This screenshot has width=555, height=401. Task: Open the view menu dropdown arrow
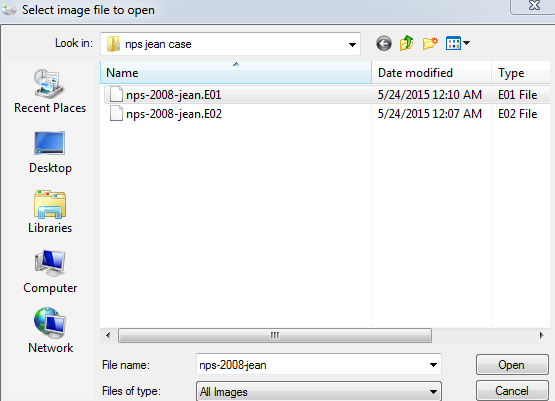[x=467, y=43]
